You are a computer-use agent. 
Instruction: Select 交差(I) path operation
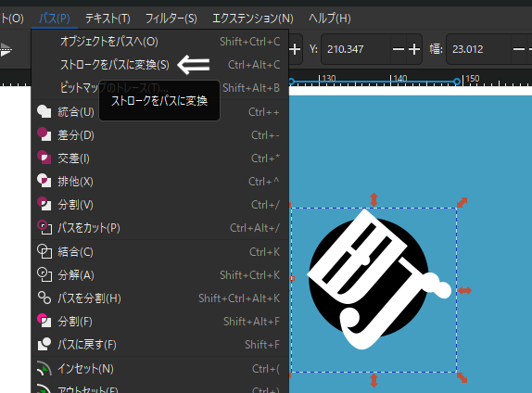coord(159,158)
